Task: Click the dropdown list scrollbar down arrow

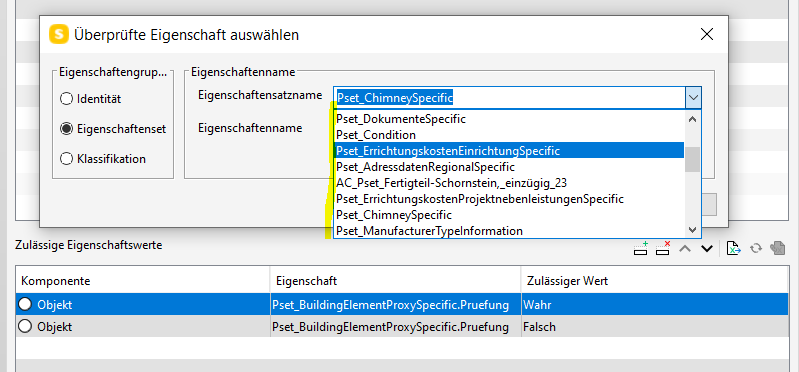Action: (x=692, y=230)
